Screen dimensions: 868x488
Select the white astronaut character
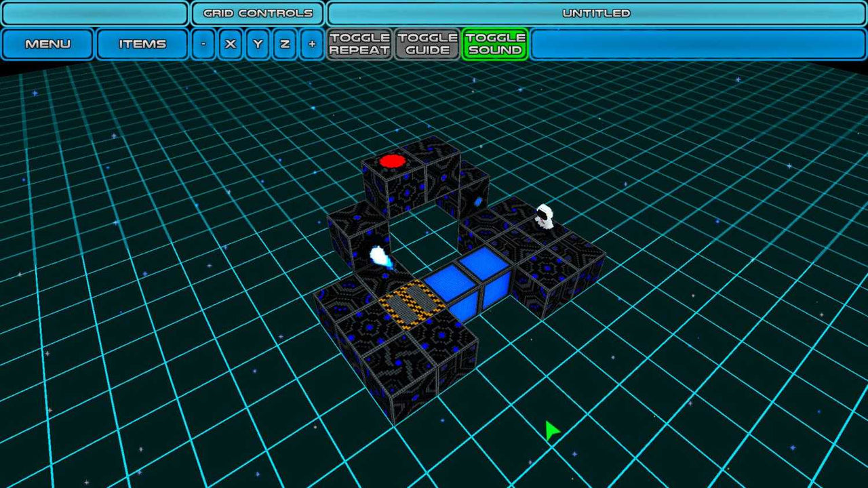pos(545,216)
